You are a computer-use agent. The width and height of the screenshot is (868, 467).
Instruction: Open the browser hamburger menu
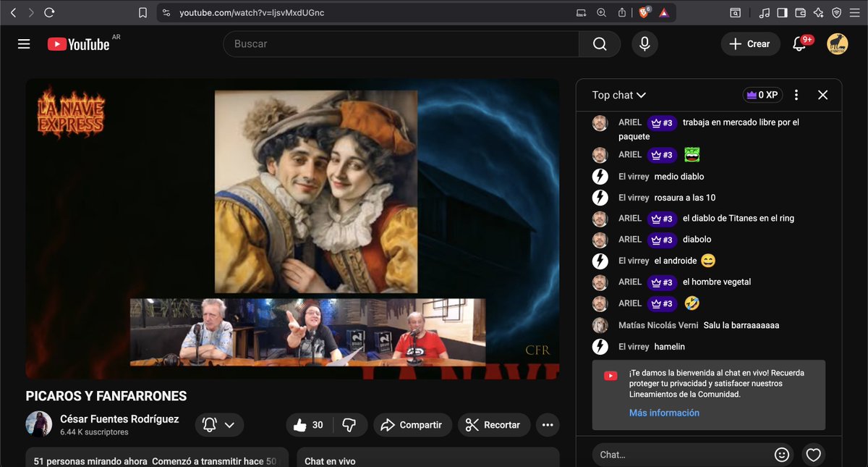pos(855,12)
